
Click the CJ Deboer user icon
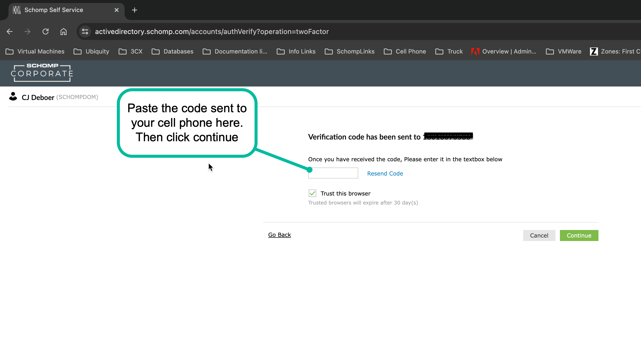pos(13,97)
